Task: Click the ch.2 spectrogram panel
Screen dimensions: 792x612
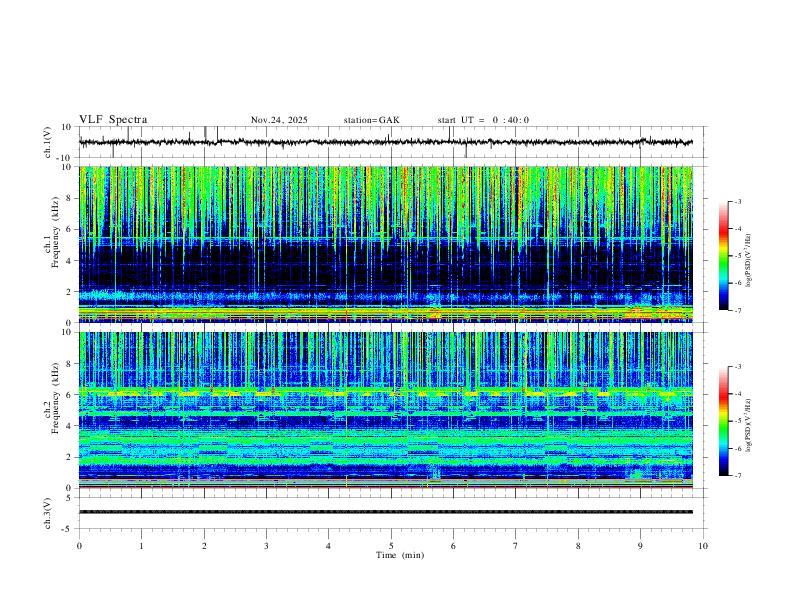Action: click(x=386, y=410)
